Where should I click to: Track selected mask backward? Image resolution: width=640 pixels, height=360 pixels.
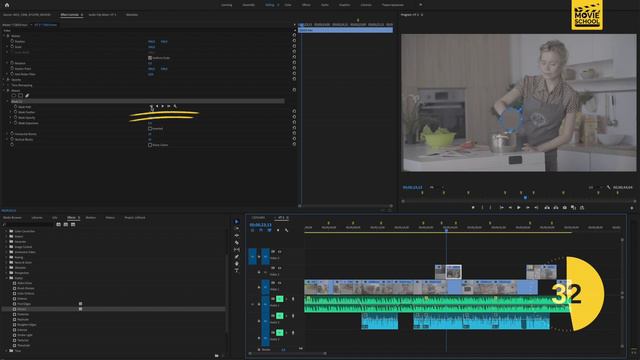click(x=157, y=106)
